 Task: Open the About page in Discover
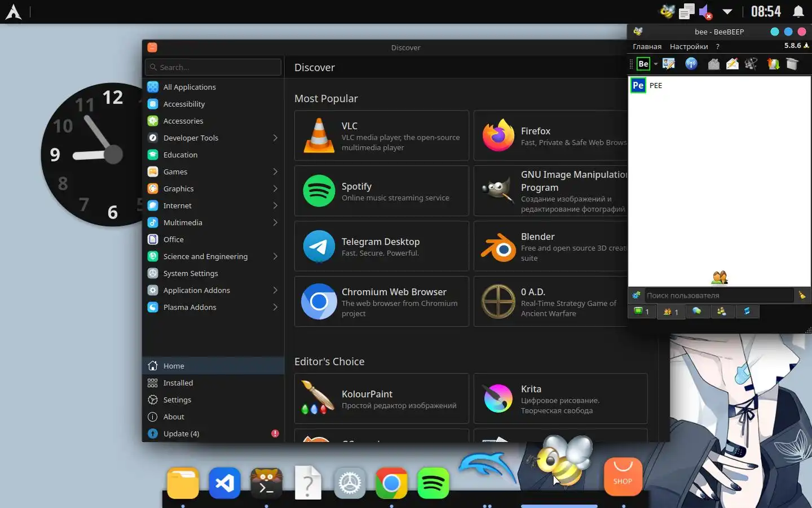point(213,417)
